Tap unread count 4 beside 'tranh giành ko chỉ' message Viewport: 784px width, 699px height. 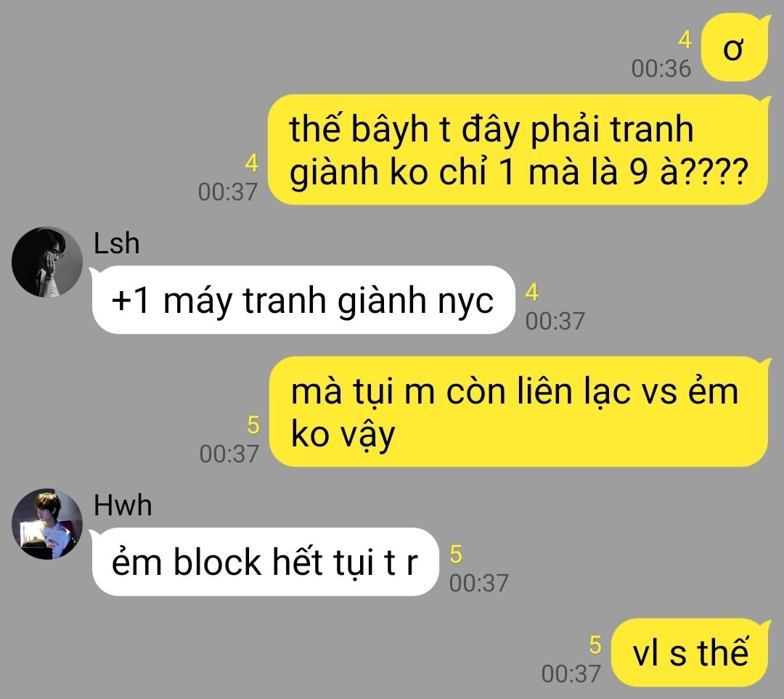[x=251, y=163]
